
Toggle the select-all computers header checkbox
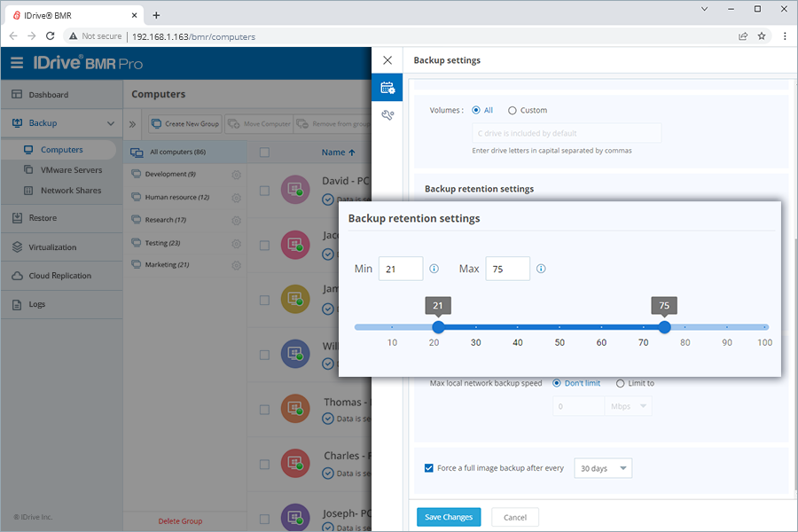(x=264, y=153)
